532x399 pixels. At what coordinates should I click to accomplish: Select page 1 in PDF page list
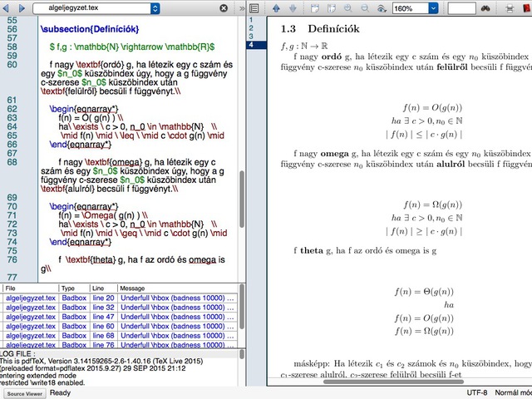[x=251, y=20]
